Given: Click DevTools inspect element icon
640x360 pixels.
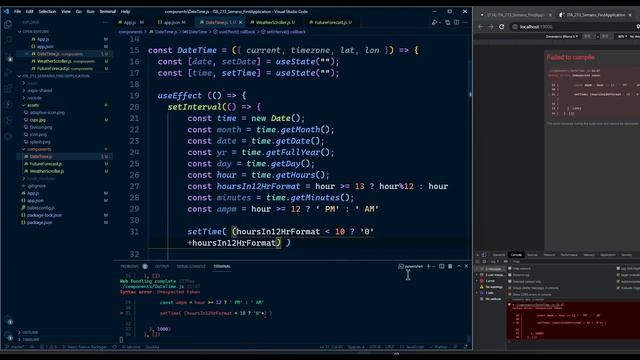Looking at the screenshot, I should tap(478, 255).
